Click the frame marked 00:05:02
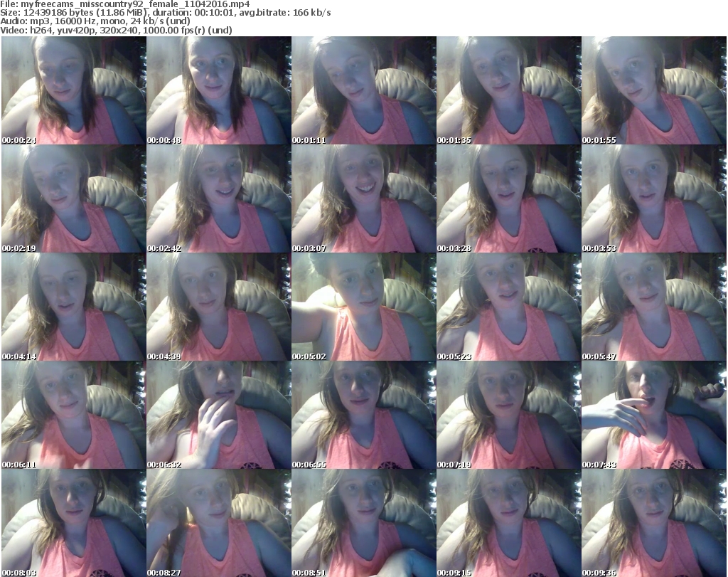Image resolution: width=728 pixels, height=577 pixels. click(363, 307)
